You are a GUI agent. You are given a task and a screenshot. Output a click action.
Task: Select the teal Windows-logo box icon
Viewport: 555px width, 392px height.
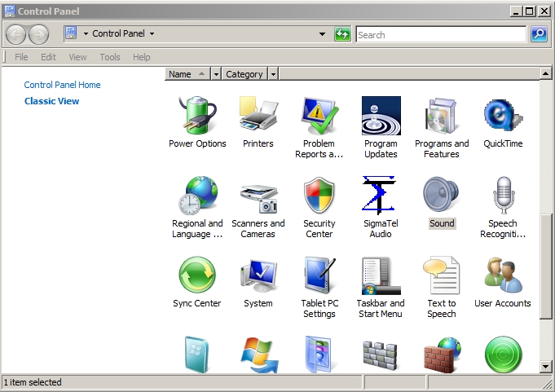point(196,355)
